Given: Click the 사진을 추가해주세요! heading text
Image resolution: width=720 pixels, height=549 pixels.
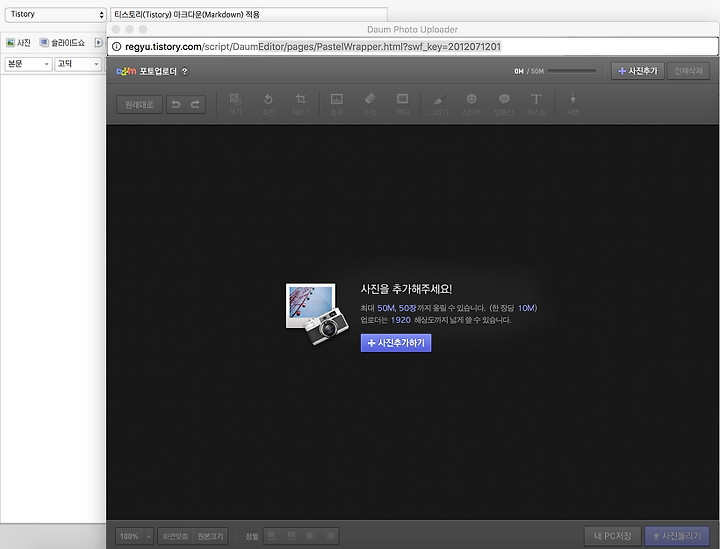Looking at the screenshot, I should click(x=406, y=289).
